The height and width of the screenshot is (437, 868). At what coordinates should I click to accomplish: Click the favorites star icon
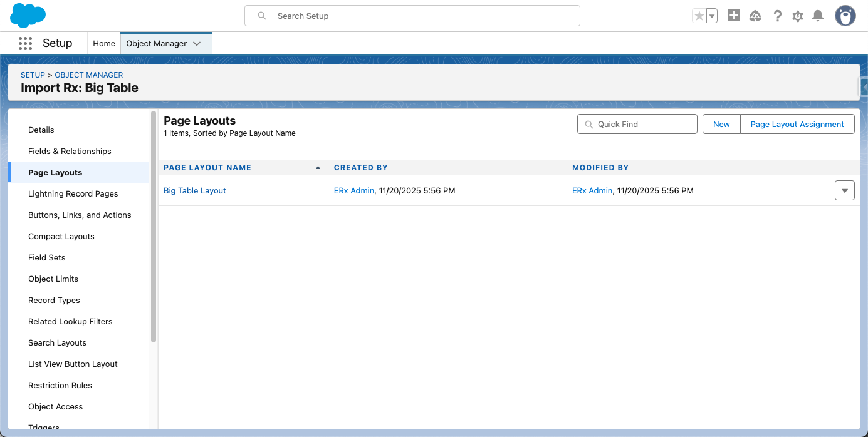(699, 16)
